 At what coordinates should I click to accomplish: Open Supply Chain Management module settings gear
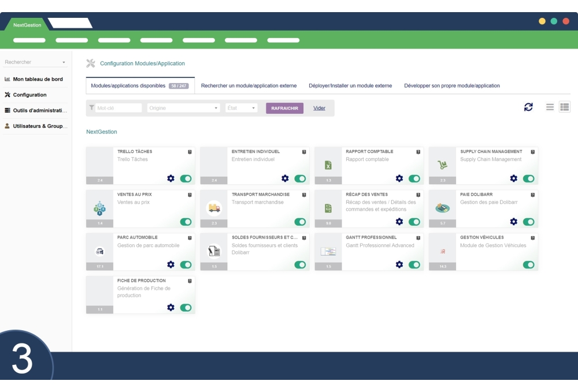coord(513,177)
